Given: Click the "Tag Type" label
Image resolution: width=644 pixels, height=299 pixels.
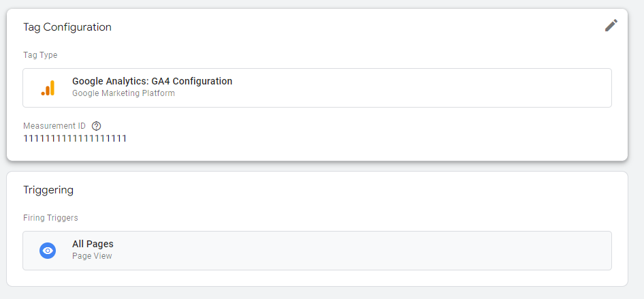Looking at the screenshot, I should [x=40, y=55].
